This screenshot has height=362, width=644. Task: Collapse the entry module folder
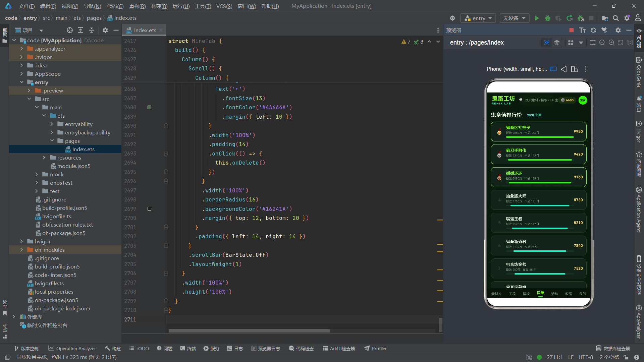(21, 82)
